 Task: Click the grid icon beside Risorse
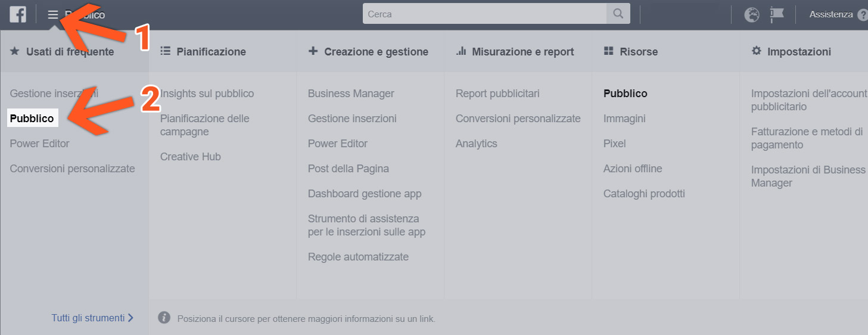(608, 51)
